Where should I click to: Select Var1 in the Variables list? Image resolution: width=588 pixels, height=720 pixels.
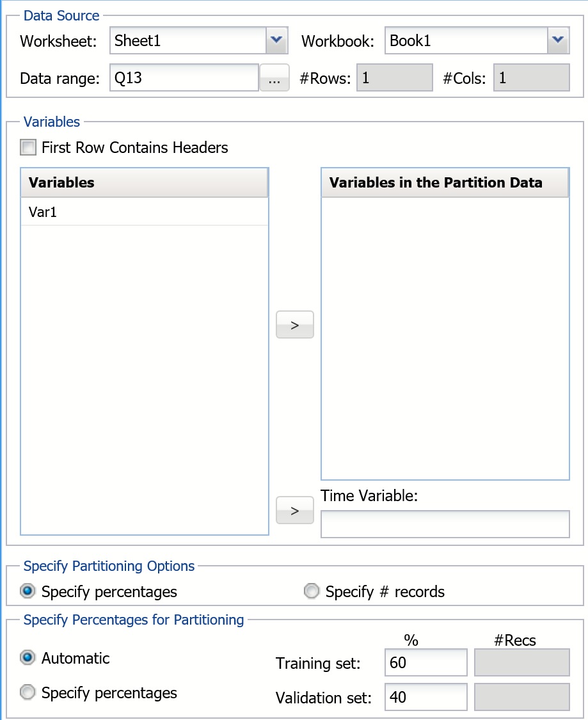(x=44, y=212)
